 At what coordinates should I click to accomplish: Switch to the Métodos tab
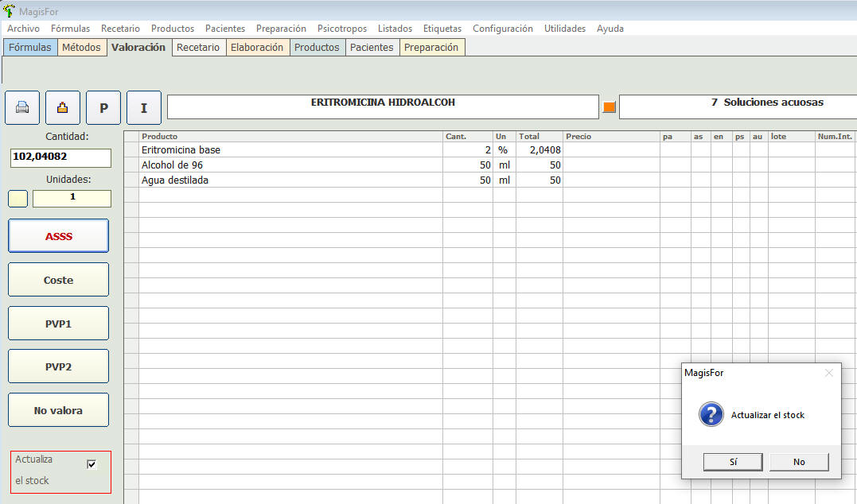[81, 48]
